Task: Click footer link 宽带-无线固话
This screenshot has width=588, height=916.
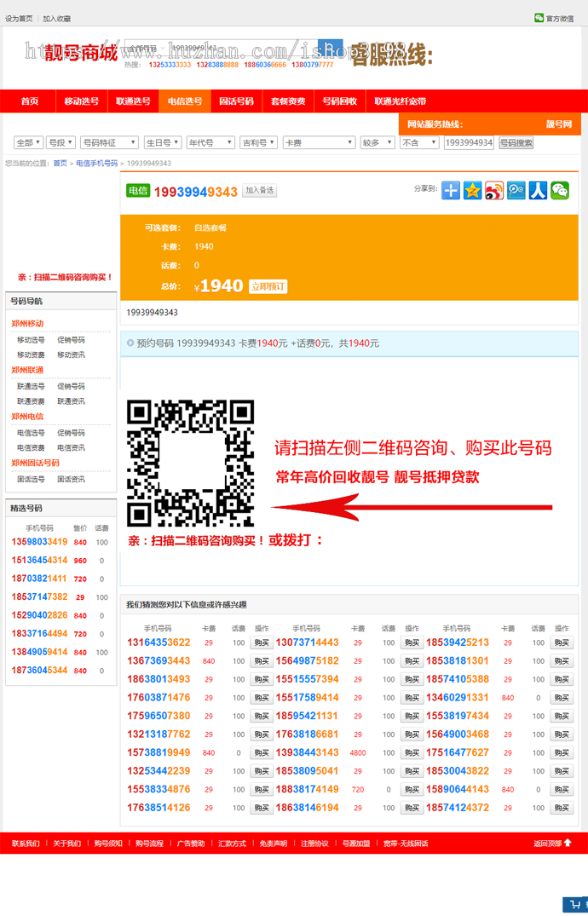Action: tap(406, 844)
